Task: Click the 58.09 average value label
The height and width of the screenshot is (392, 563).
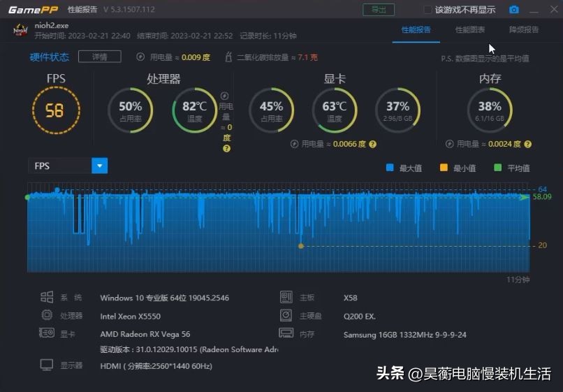Action: click(x=542, y=196)
